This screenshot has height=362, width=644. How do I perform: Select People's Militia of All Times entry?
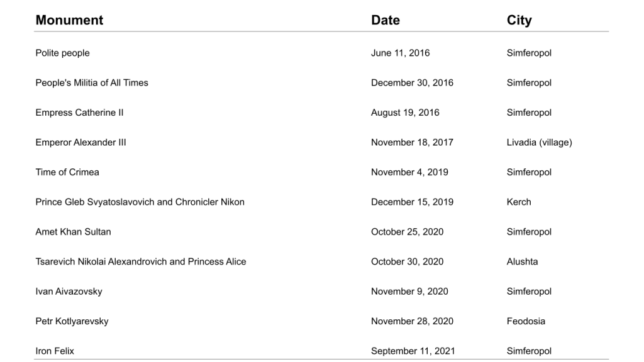point(92,82)
